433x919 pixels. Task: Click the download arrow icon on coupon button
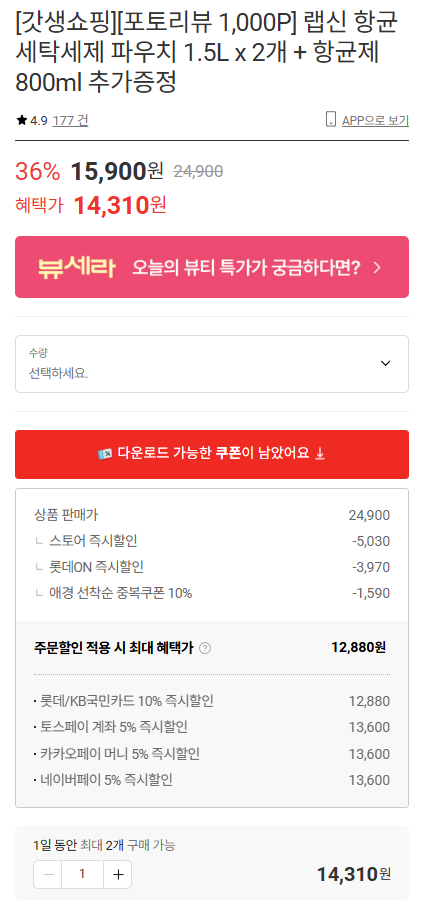click(x=320, y=454)
